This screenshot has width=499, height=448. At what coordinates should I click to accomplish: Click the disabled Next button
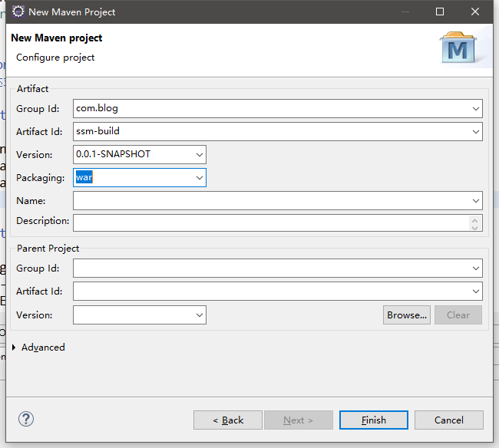coord(299,420)
